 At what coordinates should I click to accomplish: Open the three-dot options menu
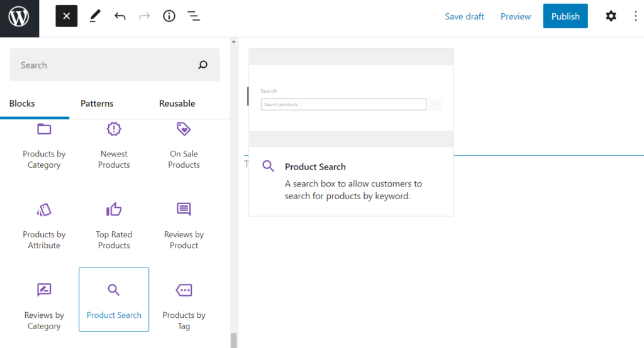point(635,16)
